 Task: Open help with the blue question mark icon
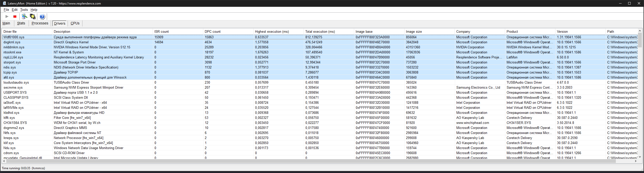coord(42,17)
